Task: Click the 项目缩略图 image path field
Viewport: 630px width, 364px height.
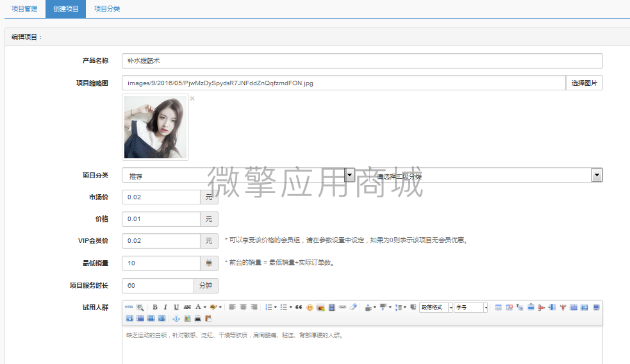Action: click(x=344, y=83)
